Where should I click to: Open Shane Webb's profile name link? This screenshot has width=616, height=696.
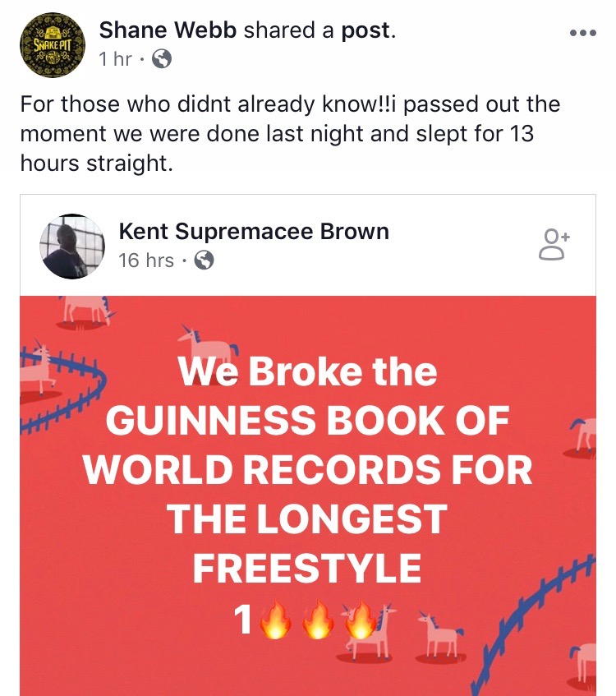pyautogui.click(x=169, y=30)
